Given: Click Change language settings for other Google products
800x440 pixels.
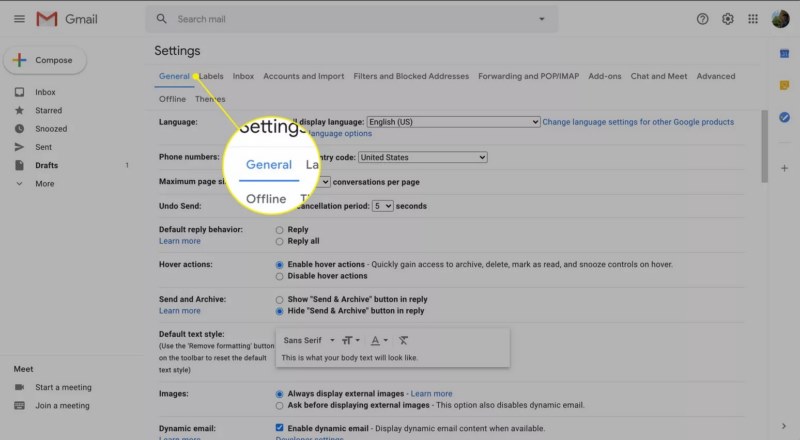Looking at the screenshot, I should pyautogui.click(x=638, y=122).
